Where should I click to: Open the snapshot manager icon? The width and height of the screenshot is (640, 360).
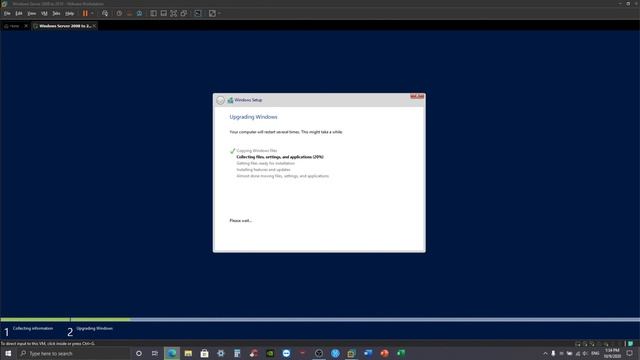point(140,13)
